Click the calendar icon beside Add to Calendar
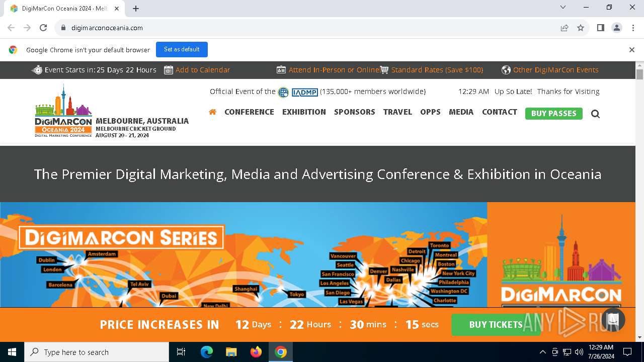This screenshot has width=644, height=362. (x=169, y=70)
